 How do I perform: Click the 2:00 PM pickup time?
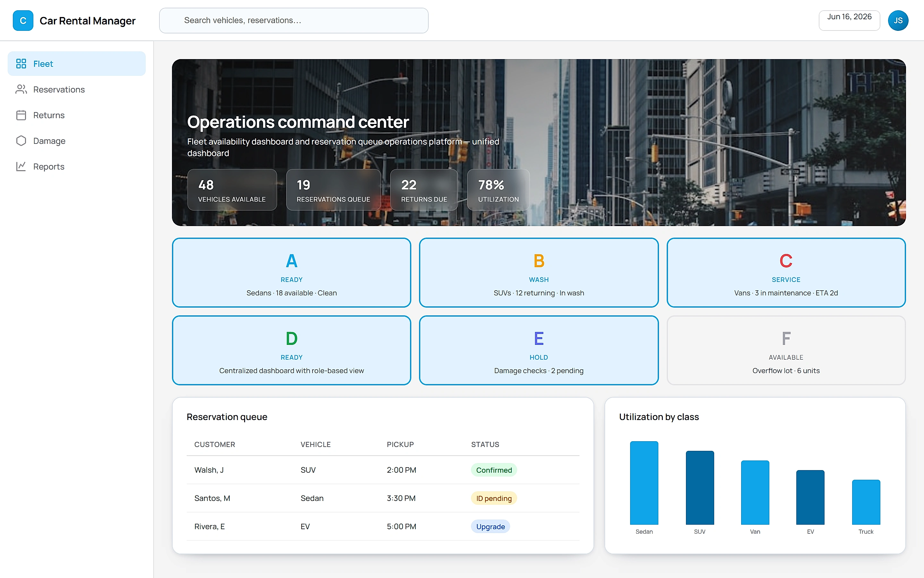click(401, 470)
